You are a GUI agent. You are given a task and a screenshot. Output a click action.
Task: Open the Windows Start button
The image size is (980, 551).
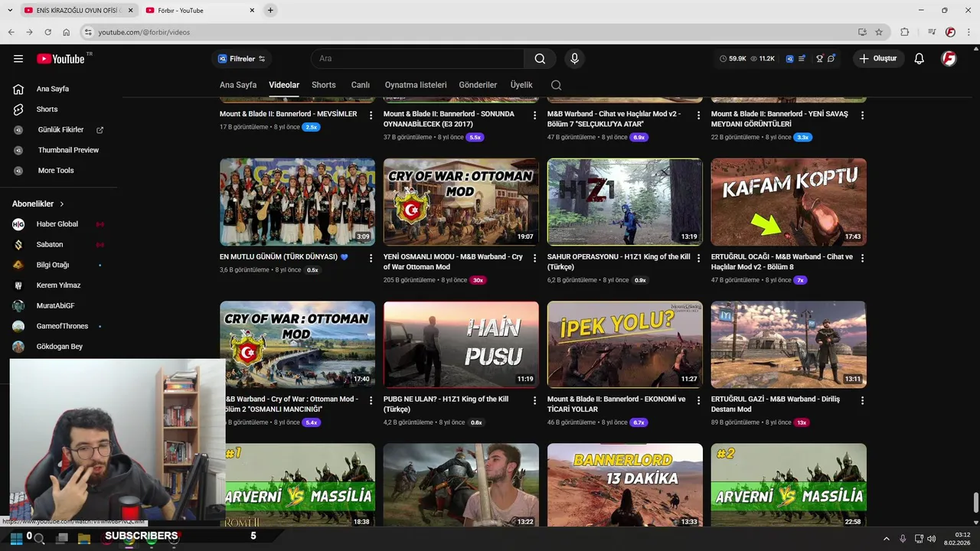[15, 539]
